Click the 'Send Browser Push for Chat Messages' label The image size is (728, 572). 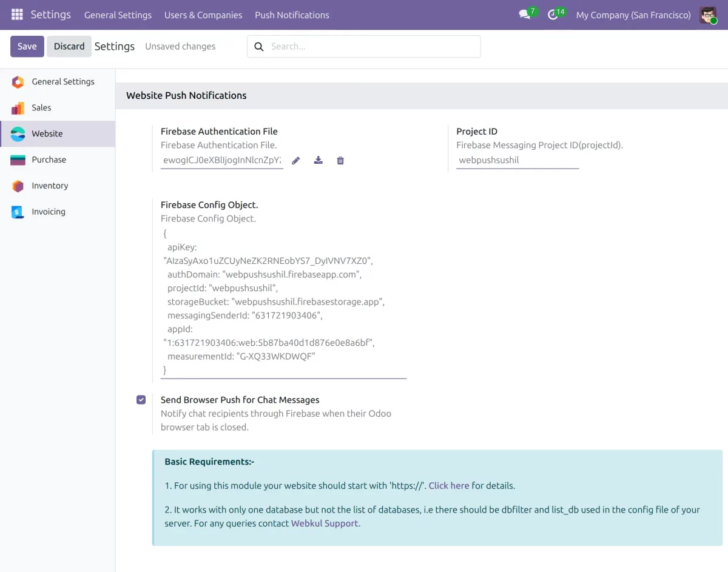(x=240, y=400)
